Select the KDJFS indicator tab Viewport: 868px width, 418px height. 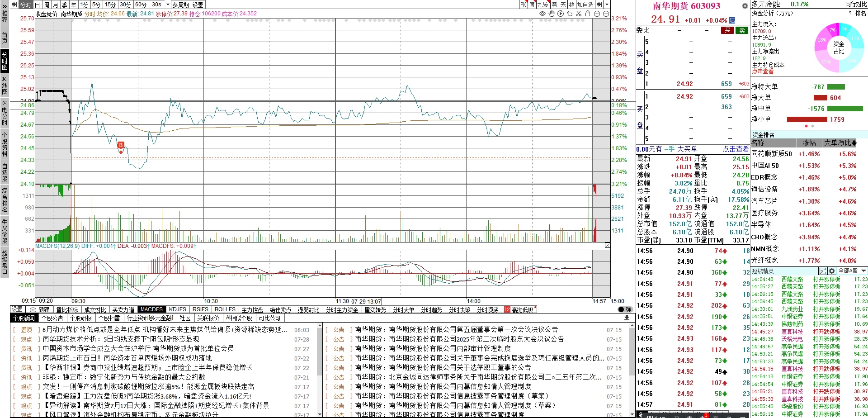[x=178, y=309]
